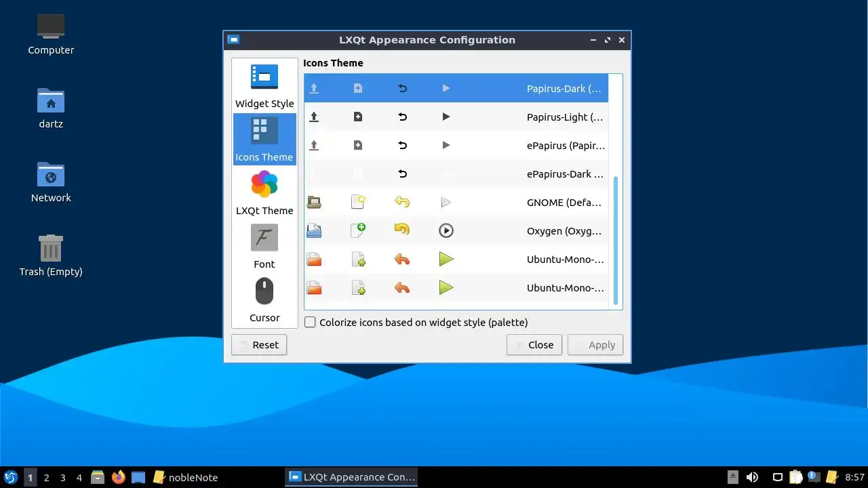This screenshot has height=488, width=868.
Task: Open the Computer desktop icon
Action: click(x=51, y=34)
